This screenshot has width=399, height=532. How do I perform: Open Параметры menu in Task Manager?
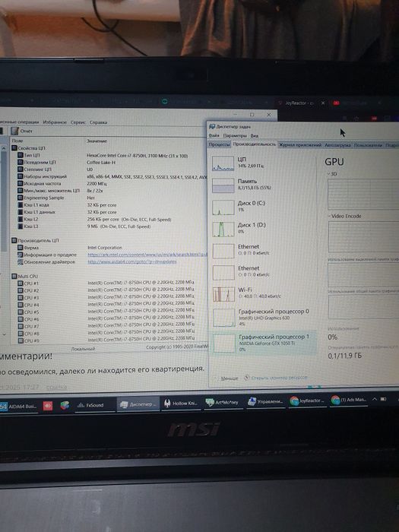click(x=235, y=135)
